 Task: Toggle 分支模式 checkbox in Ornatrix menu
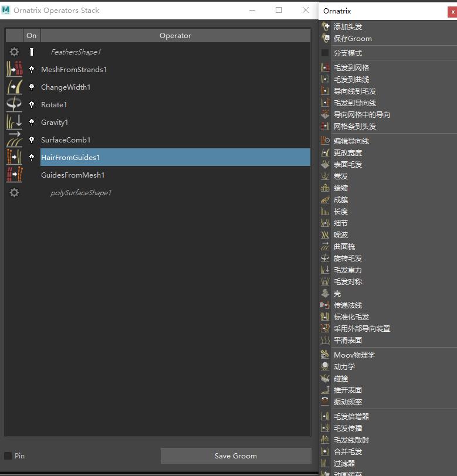326,53
